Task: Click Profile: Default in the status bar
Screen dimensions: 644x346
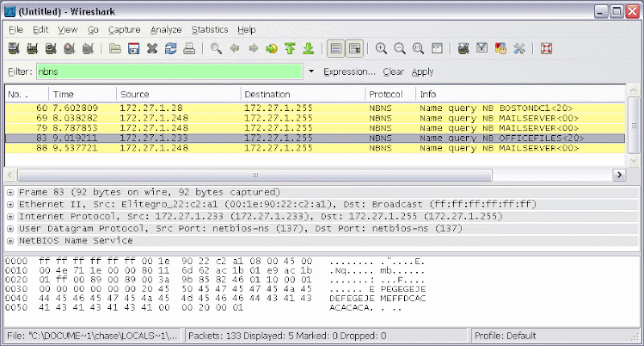Action: click(506, 336)
